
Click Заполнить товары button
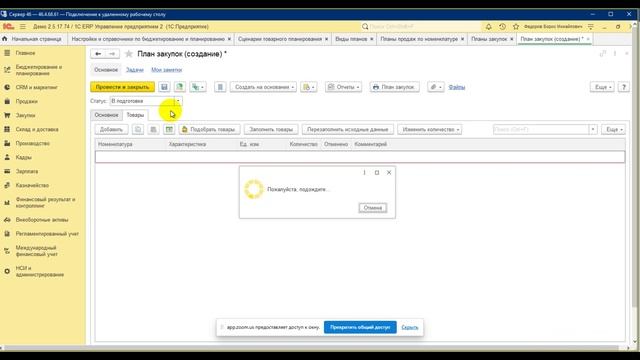tap(271, 129)
